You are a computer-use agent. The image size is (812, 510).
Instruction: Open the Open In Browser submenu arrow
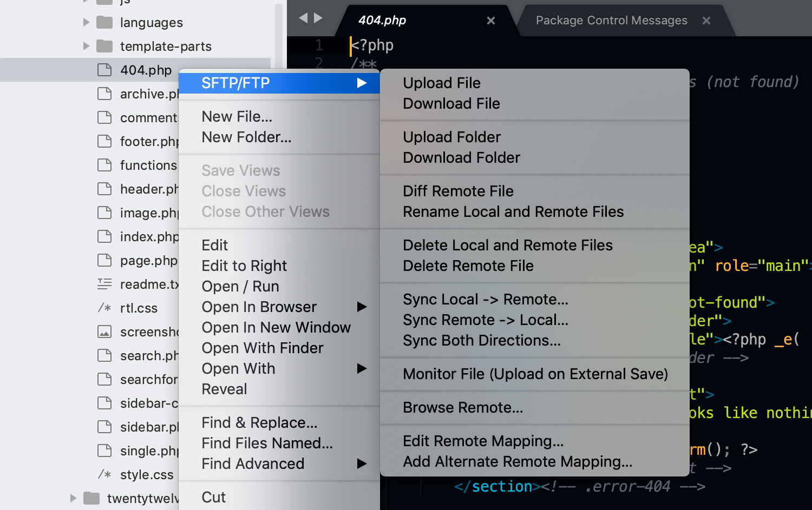[362, 307]
